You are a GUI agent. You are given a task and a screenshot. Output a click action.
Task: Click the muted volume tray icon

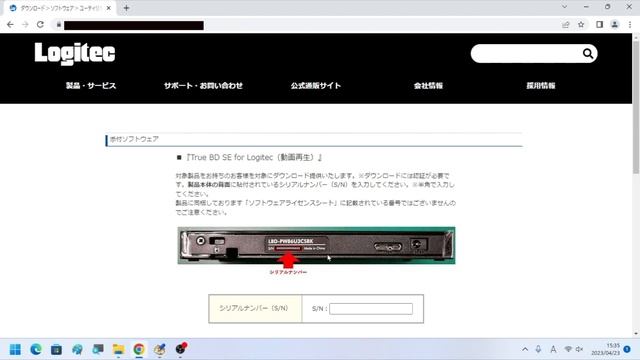pyautogui.click(x=579, y=349)
